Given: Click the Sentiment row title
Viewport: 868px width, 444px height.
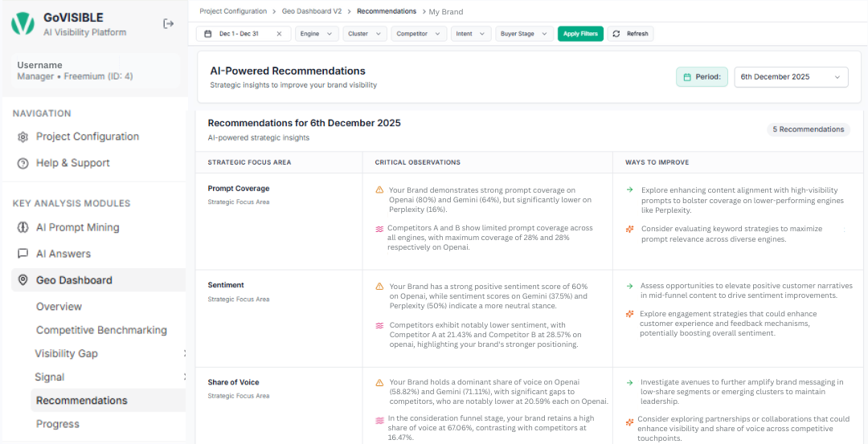Looking at the screenshot, I should 226,285.
